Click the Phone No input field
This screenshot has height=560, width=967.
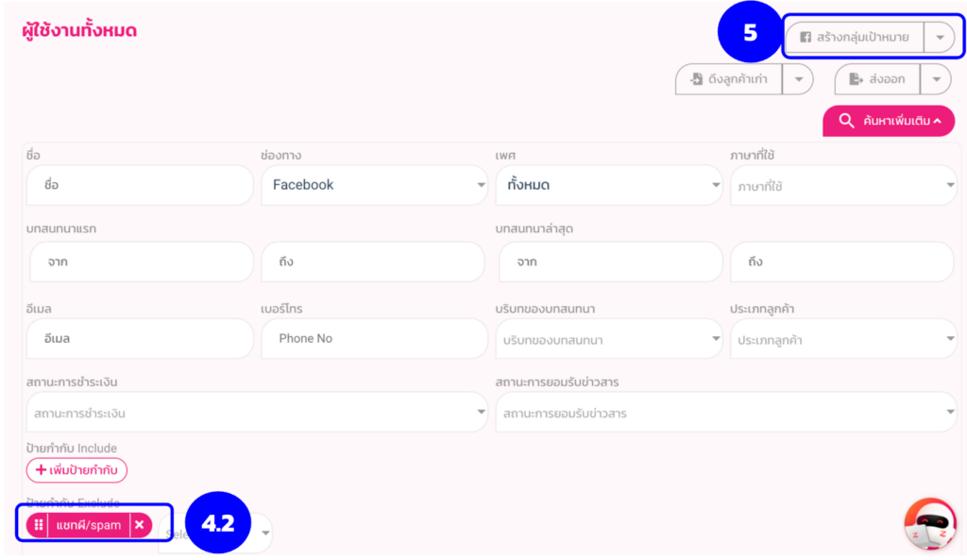point(373,338)
